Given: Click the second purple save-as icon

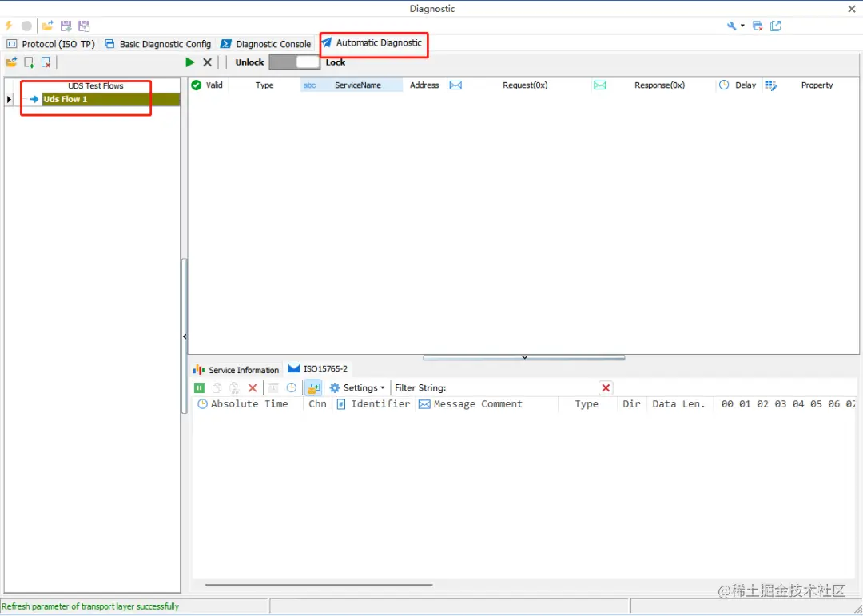Looking at the screenshot, I should [x=84, y=26].
